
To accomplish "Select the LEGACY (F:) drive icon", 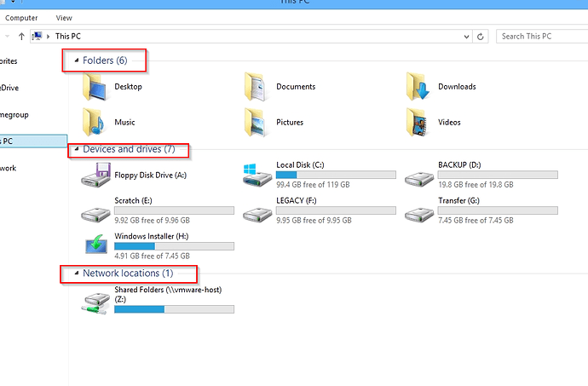I will click(257, 215).
